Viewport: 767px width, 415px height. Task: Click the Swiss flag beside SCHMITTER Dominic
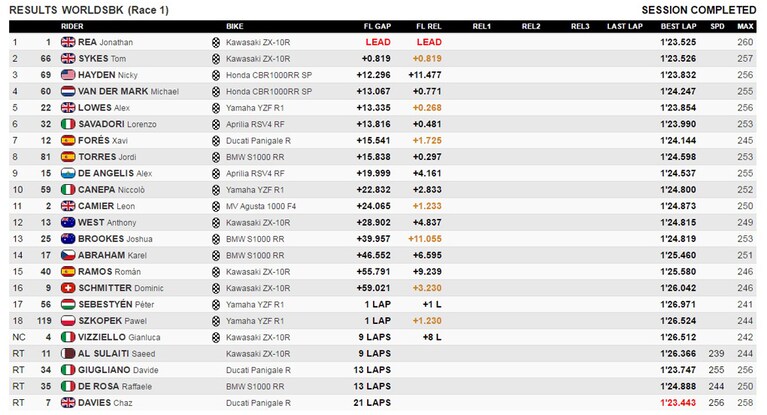pos(68,288)
